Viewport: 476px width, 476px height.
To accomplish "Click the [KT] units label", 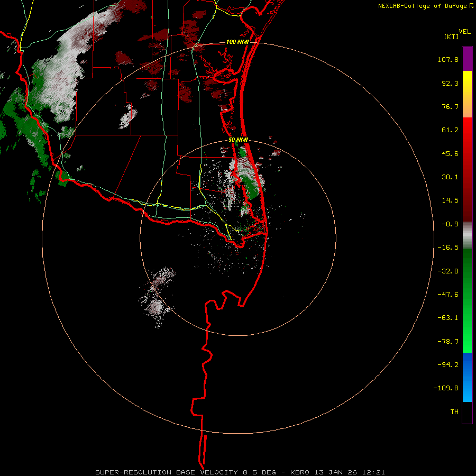I will [x=451, y=36].
